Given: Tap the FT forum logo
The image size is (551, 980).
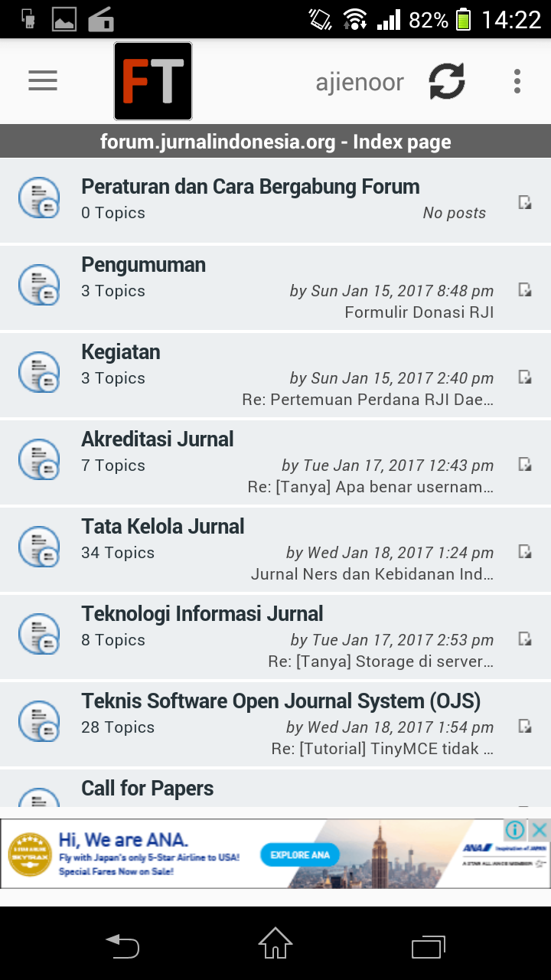Looking at the screenshot, I should pos(153,81).
